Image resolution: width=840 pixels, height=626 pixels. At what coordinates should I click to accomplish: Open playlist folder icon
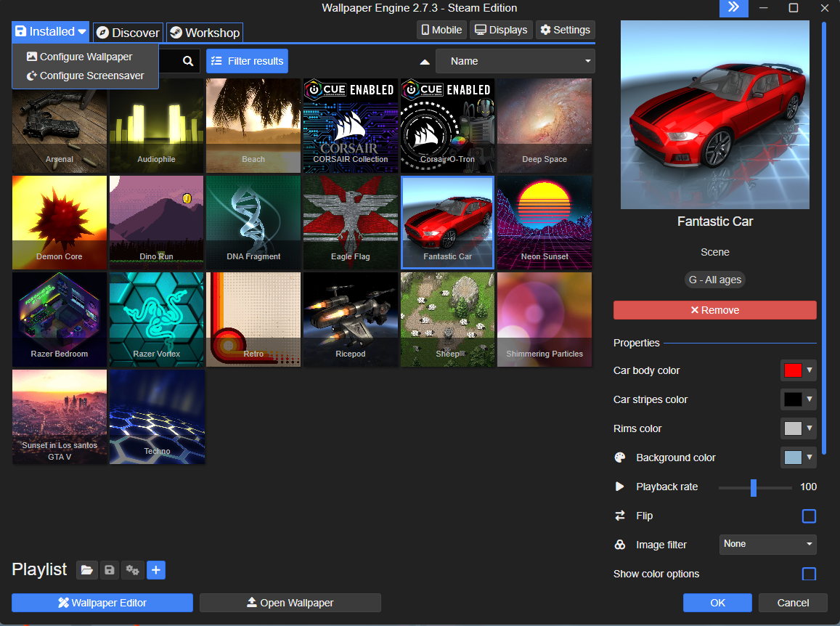point(87,570)
